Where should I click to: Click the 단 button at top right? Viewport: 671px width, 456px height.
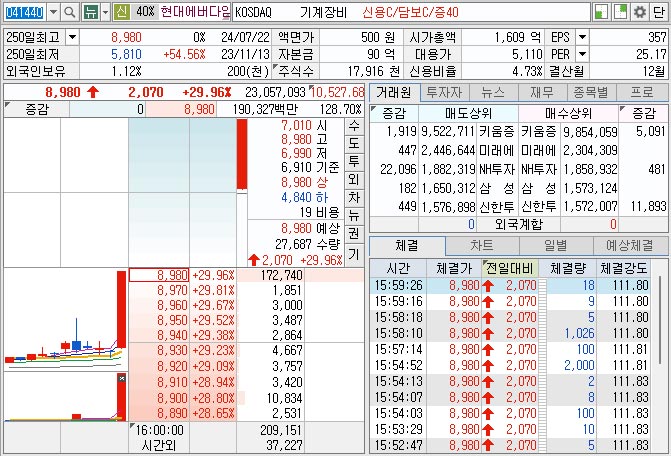click(659, 12)
